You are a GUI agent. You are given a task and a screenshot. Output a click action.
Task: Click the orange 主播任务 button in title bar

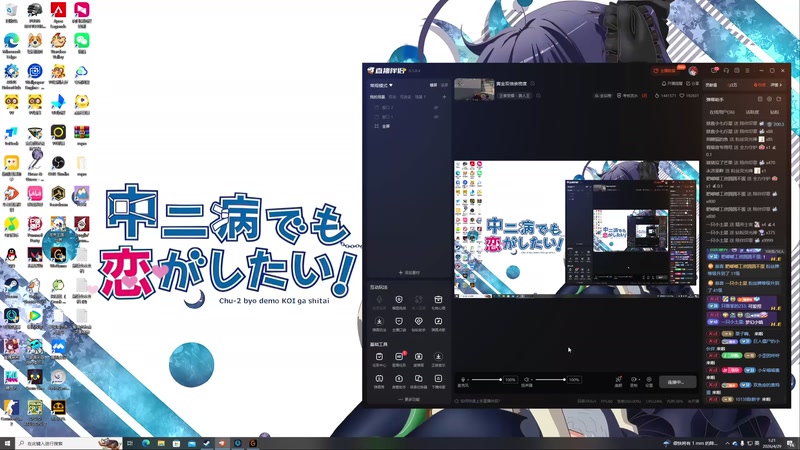click(665, 70)
